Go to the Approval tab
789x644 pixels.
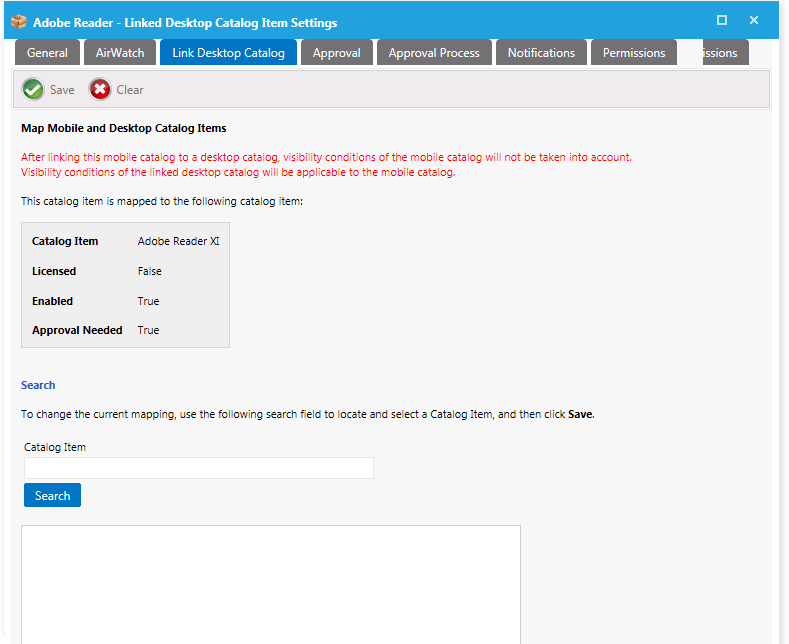[x=336, y=53]
